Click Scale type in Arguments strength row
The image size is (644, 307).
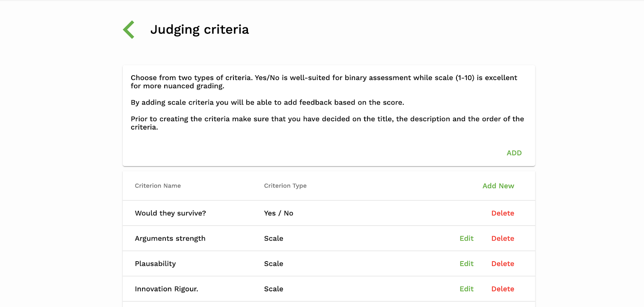coord(274,239)
